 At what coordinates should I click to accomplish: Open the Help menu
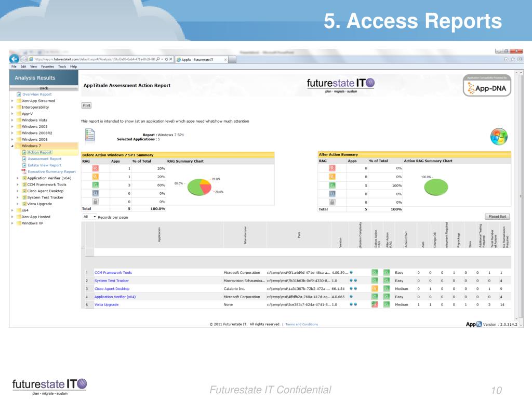pyautogui.click(x=74, y=66)
